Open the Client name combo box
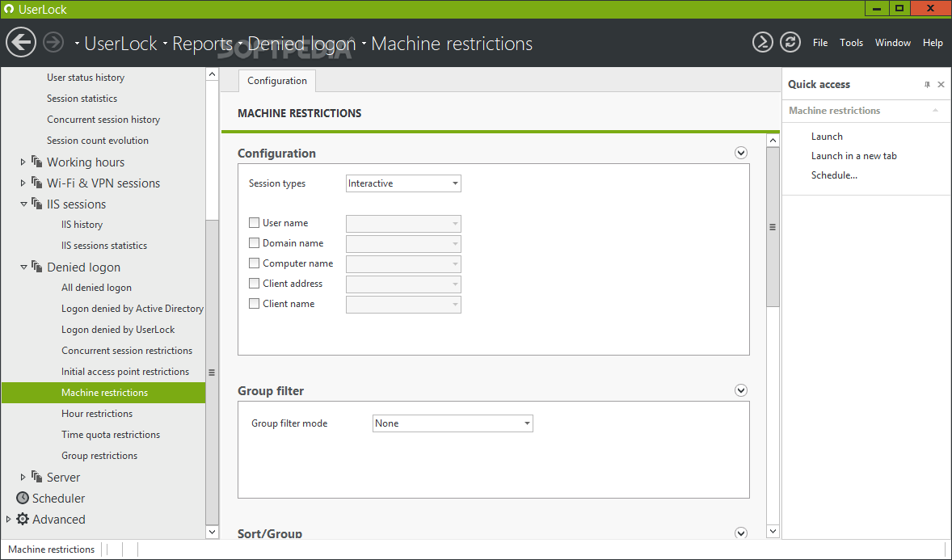Screen dimensions: 952x560 pyautogui.click(x=403, y=305)
